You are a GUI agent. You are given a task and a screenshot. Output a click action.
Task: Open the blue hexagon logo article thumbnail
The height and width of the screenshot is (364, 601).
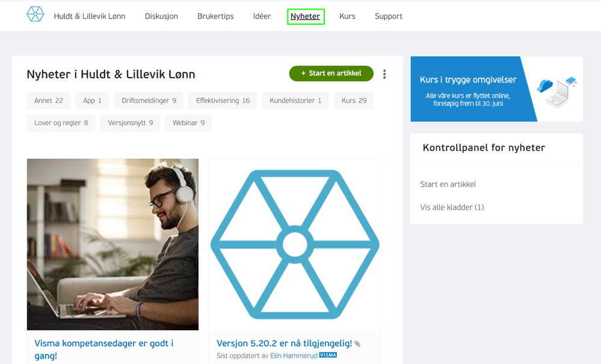pos(295,244)
